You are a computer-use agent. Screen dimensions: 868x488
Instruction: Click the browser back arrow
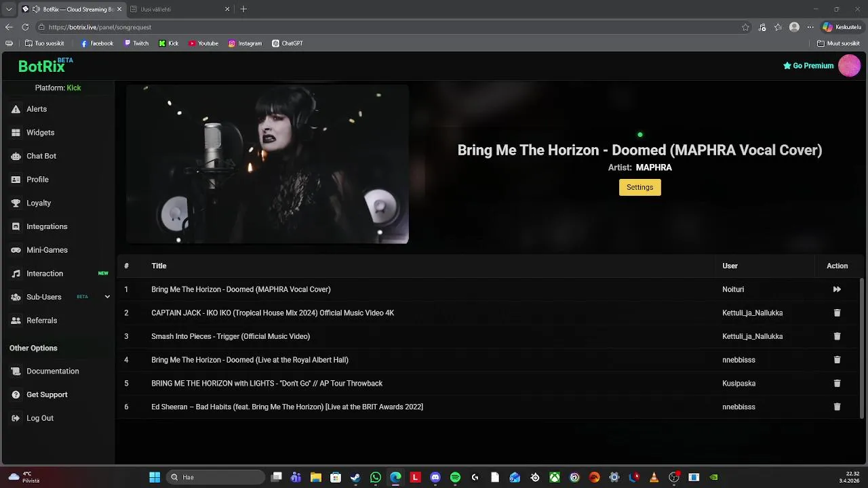point(9,27)
